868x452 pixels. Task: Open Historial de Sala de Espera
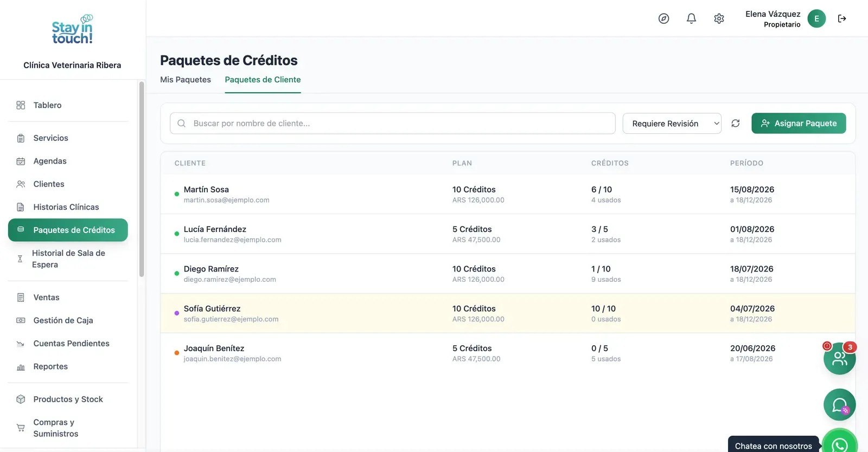tap(68, 259)
